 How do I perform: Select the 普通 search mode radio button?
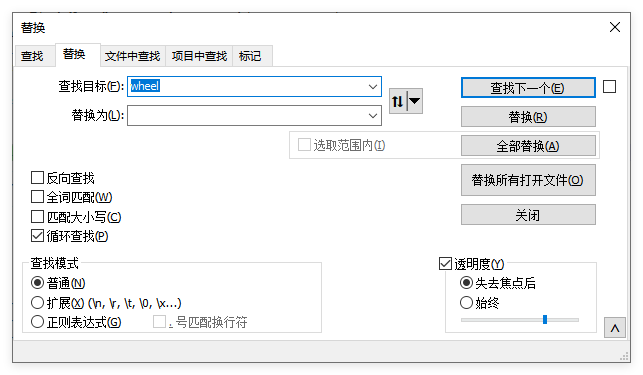point(37,283)
